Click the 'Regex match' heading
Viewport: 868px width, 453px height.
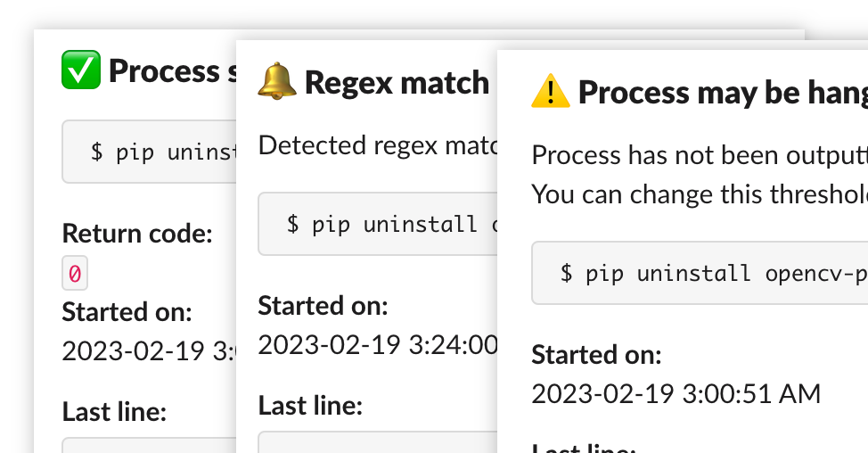point(397,83)
